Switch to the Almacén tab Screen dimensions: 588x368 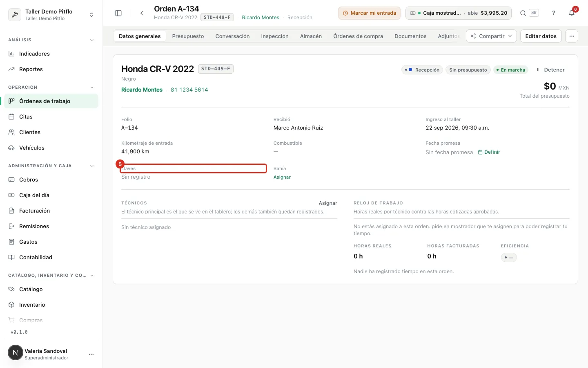coord(311,36)
